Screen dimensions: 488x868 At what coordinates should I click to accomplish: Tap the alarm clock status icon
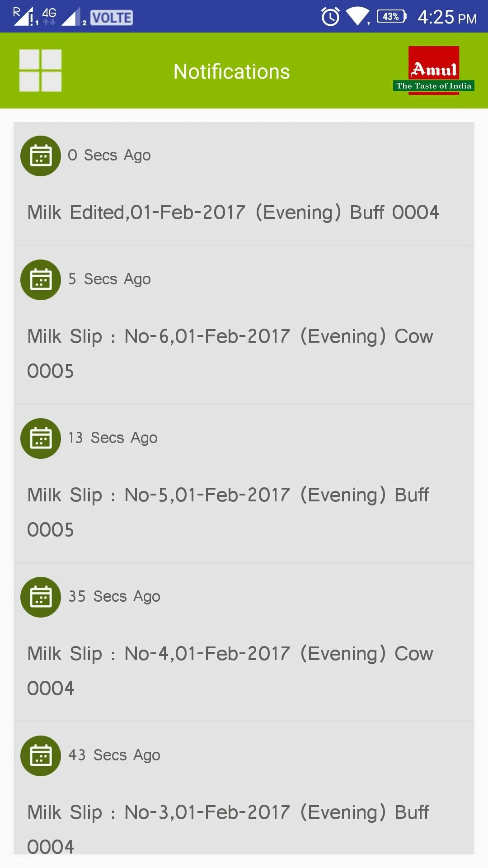[330, 17]
